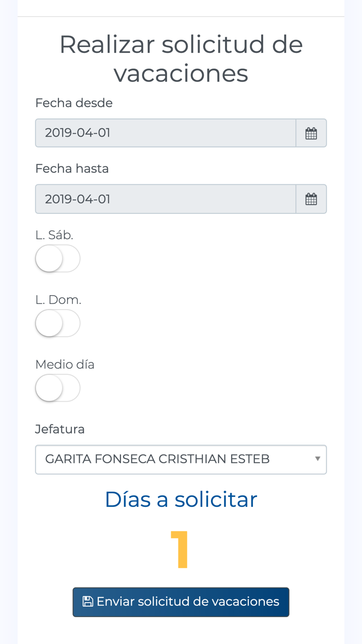Screen dimensions: 362x644
Task: Click the Jefatura dropdown arrow
Action: pos(318,459)
